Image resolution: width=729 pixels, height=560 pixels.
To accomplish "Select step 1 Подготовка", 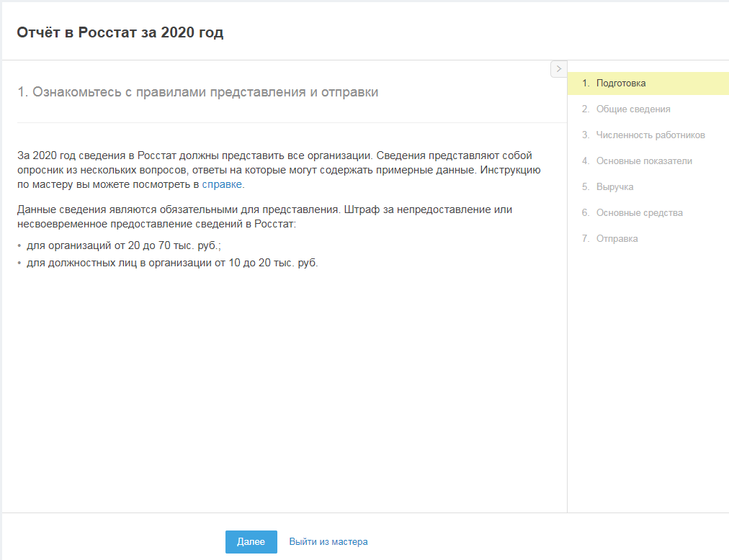I will click(x=620, y=83).
